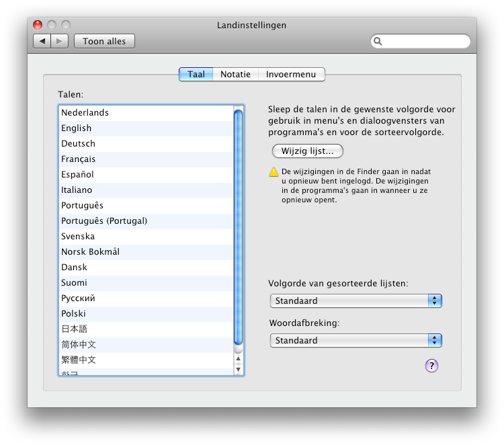Click the yellow warning triangle icon
This screenshot has height=445, width=504.
tap(274, 172)
